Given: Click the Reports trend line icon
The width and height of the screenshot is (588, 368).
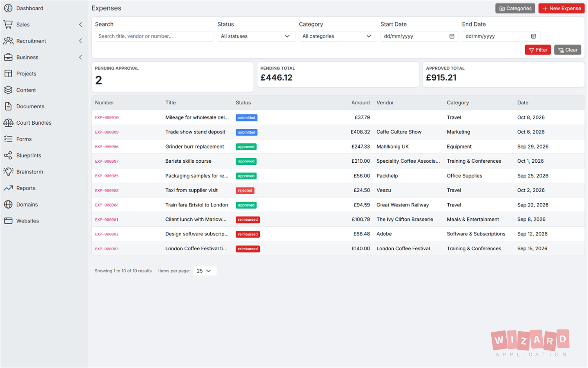Looking at the screenshot, I should pos(8,188).
